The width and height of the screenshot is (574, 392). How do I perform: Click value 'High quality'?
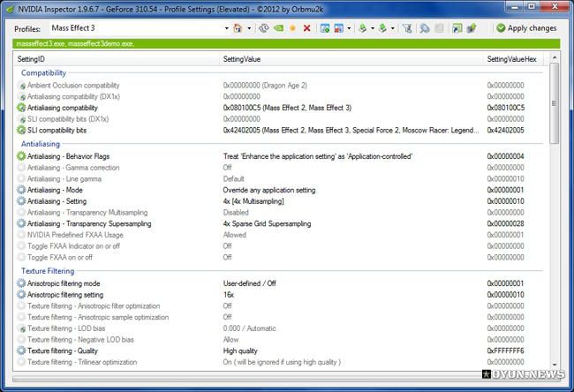pyautogui.click(x=240, y=351)
